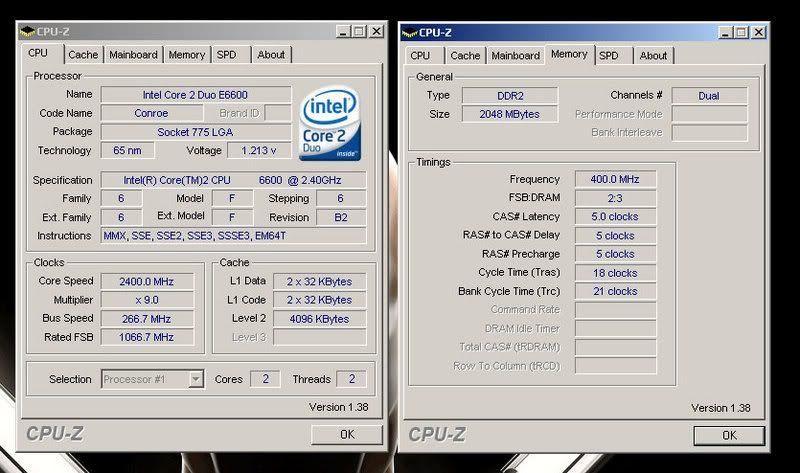Click the Intel Core 2 Duo logo
This screenshot has width=800, height=473.
coord(330,123)
